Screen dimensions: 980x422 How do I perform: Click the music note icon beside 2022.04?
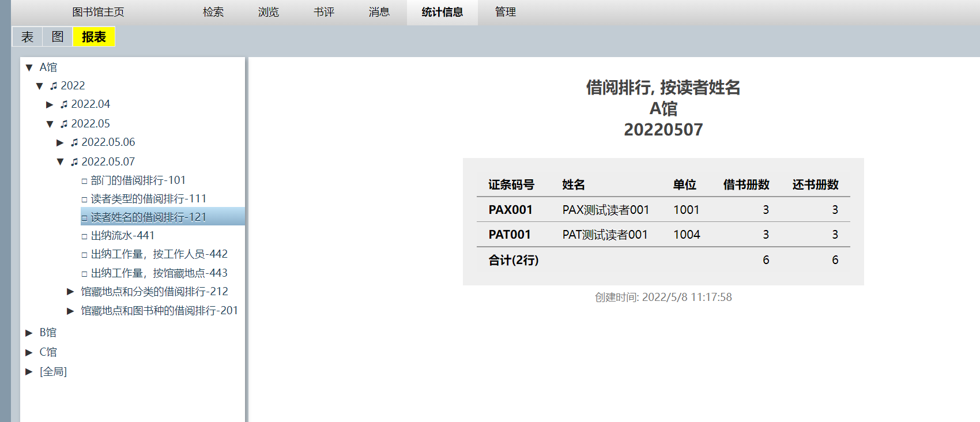(64, 104)
